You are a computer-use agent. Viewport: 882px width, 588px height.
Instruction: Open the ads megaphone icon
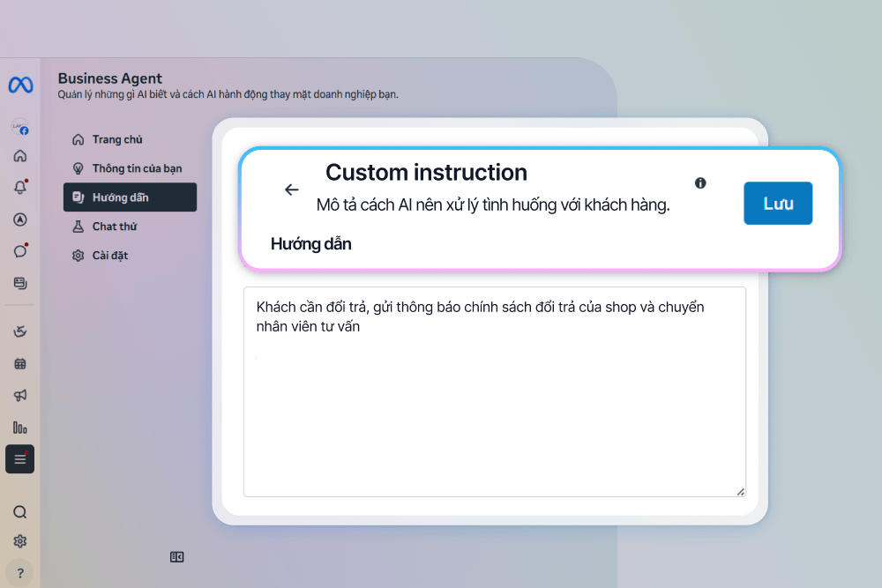pos(20,396)
